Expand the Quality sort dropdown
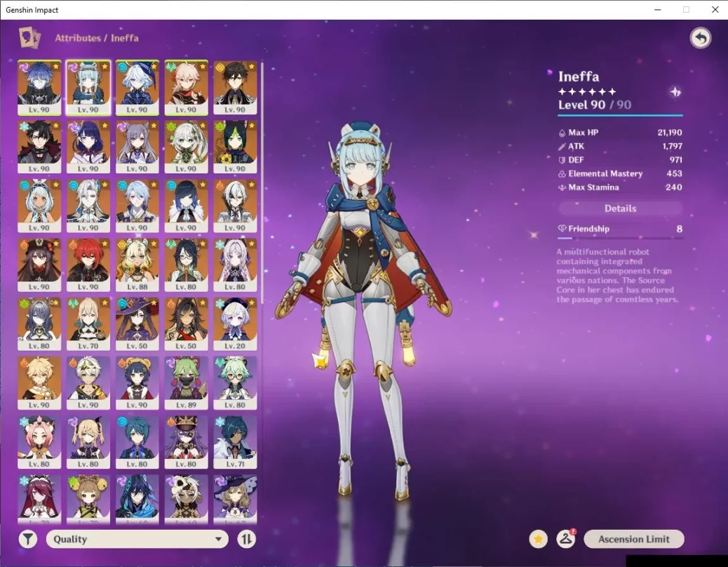 137,539
